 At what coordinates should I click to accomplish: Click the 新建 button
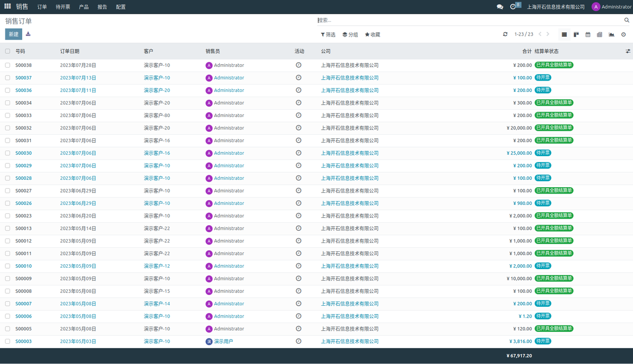point(13,34)
